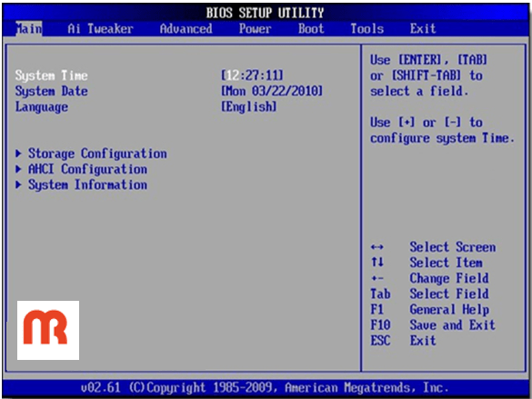Open the Ai Tweaker tab
The image size is (532, 399).
(100, 29)
